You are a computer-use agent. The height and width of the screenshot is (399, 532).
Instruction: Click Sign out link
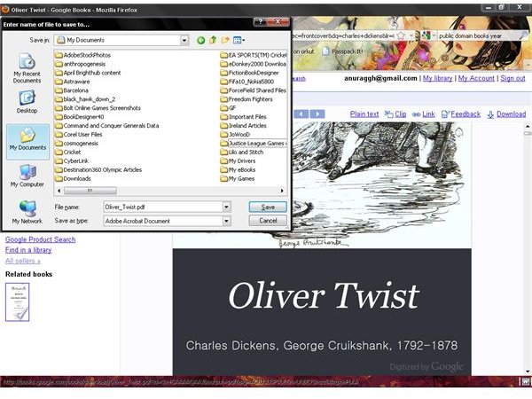[513, 78]
